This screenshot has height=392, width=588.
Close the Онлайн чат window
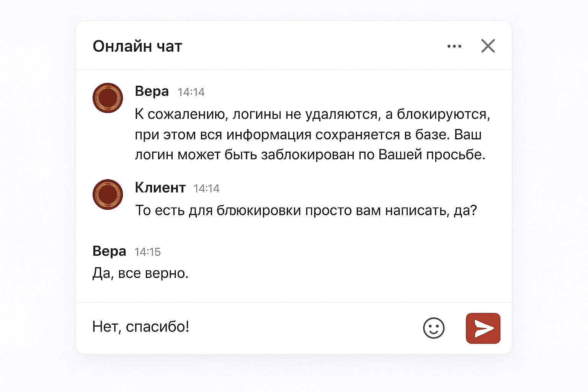pyautogui.click(x=488, y=46)
